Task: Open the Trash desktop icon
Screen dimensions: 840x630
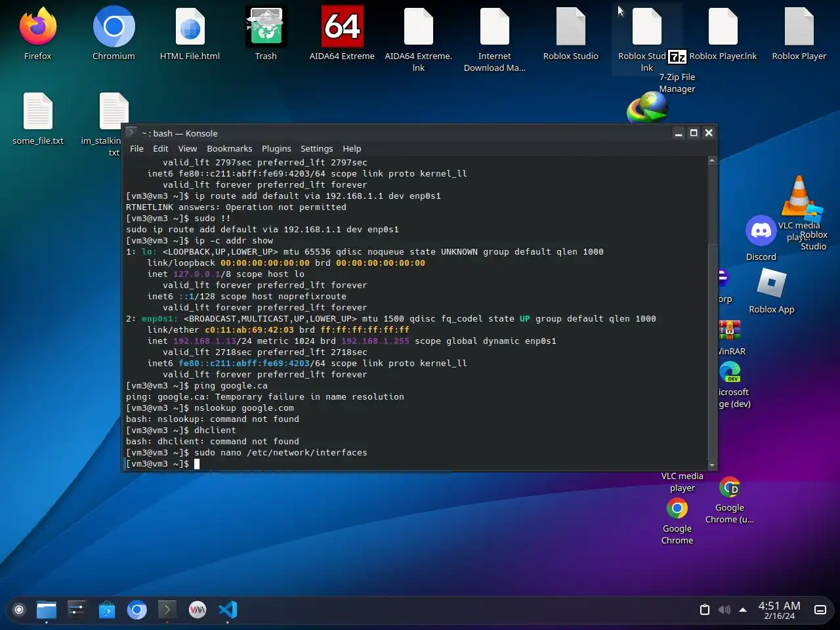Action: click(266, 26)
